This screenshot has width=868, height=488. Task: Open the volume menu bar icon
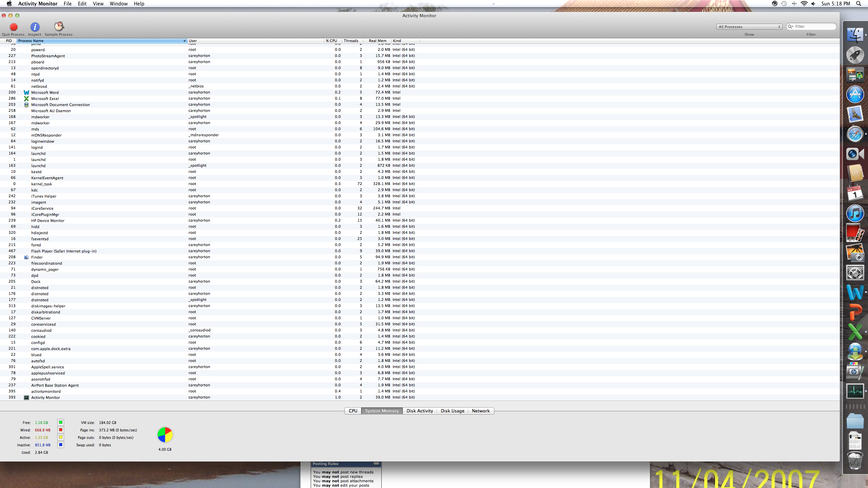(813, 4)
